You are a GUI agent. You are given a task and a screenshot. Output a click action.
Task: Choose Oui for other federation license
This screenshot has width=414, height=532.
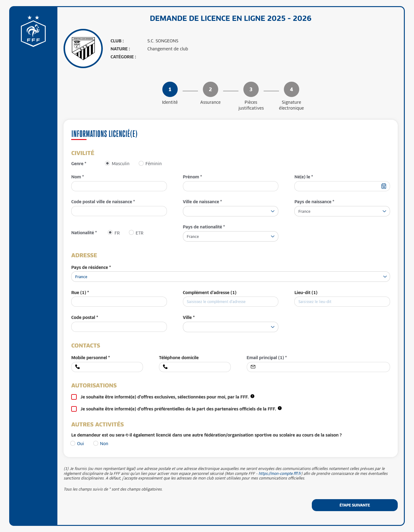(73, 444)
